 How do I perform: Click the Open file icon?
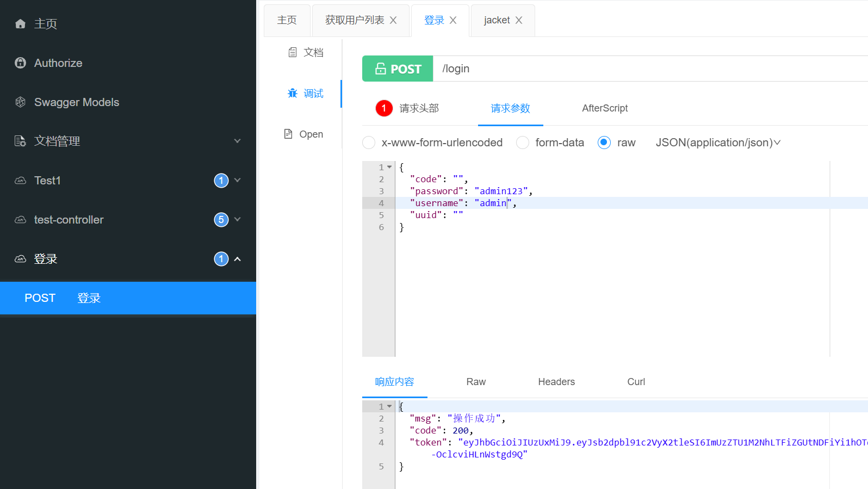click(x=288, y=134)
